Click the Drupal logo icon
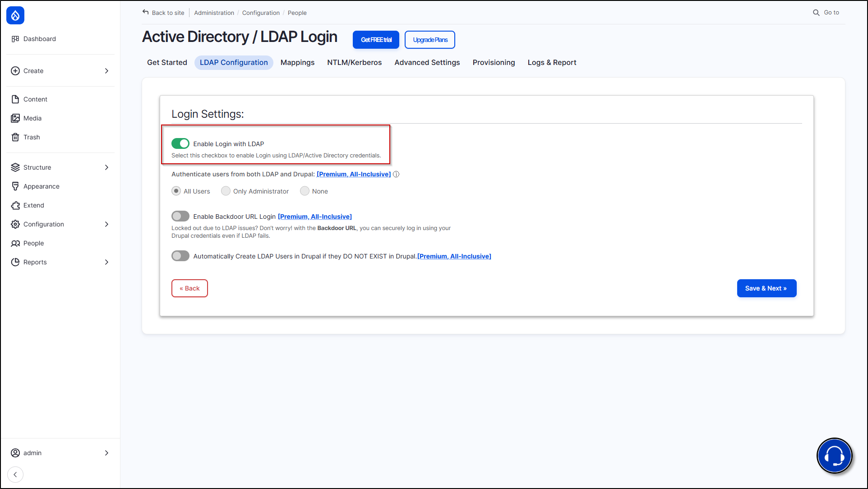The height and width of the screenshot is (489, 868). coord(15,15)
